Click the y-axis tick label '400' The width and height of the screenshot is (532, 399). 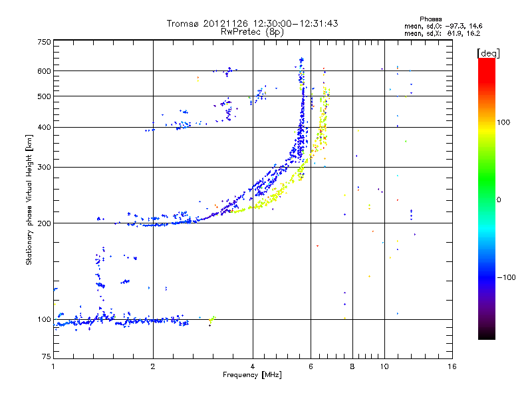pos(44,127)
